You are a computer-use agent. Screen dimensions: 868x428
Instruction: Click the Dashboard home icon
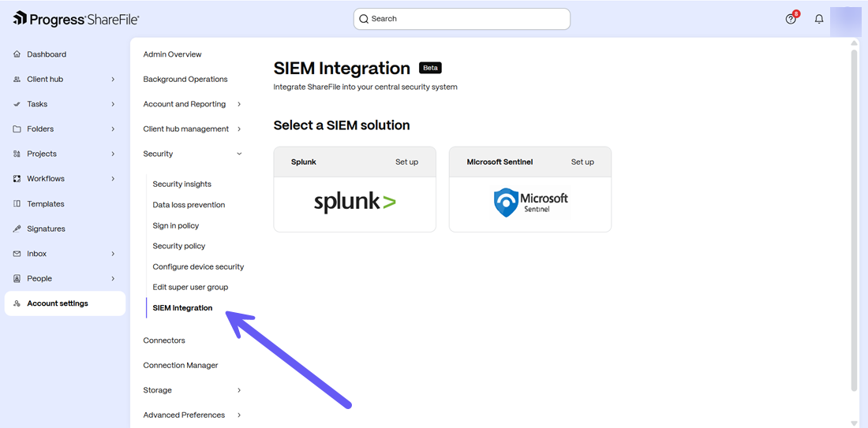[x=17, y=54]
